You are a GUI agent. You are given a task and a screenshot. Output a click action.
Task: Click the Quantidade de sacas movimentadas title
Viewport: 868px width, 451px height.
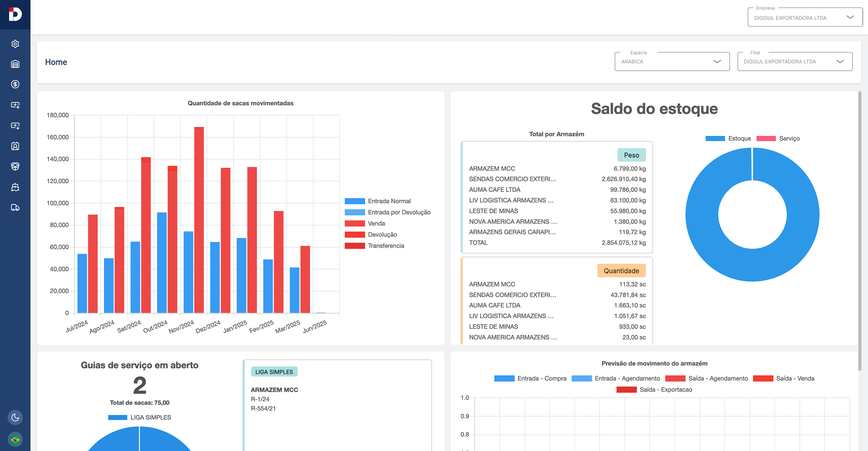(241, 103)
